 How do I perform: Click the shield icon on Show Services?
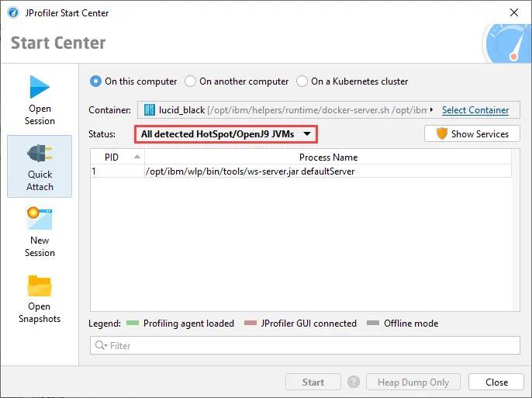tap(442, 133)
